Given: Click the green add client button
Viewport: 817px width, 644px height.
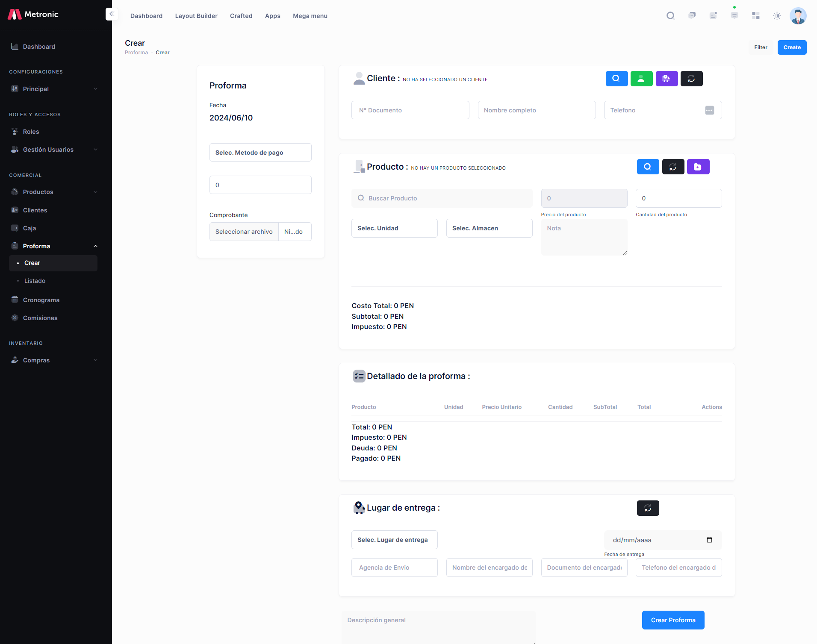Looking at the screenshot, I should pyautogui.click(x=641, y=79).
